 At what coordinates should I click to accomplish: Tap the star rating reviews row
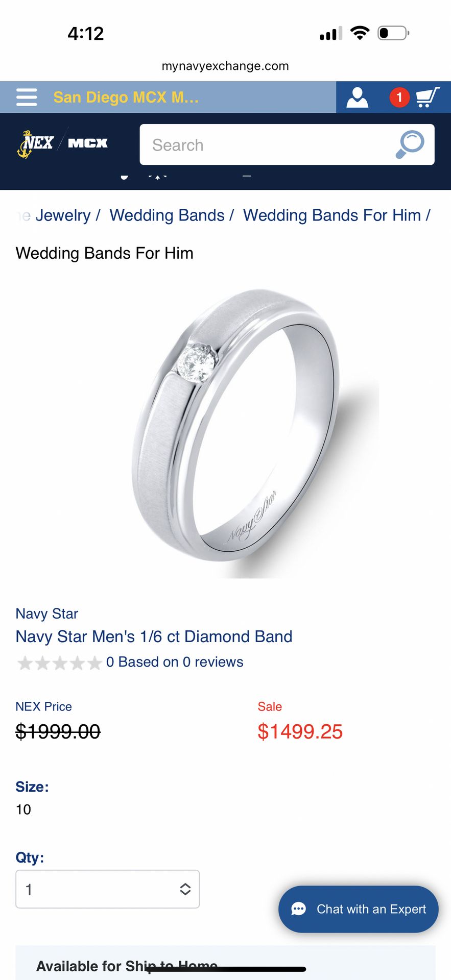click(130, 662)
